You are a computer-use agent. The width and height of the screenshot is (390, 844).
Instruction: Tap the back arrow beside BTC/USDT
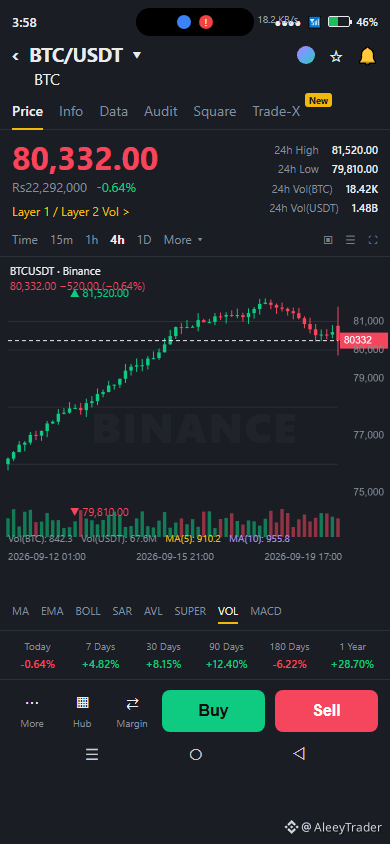pyautogui.click(x=16, y=56)
